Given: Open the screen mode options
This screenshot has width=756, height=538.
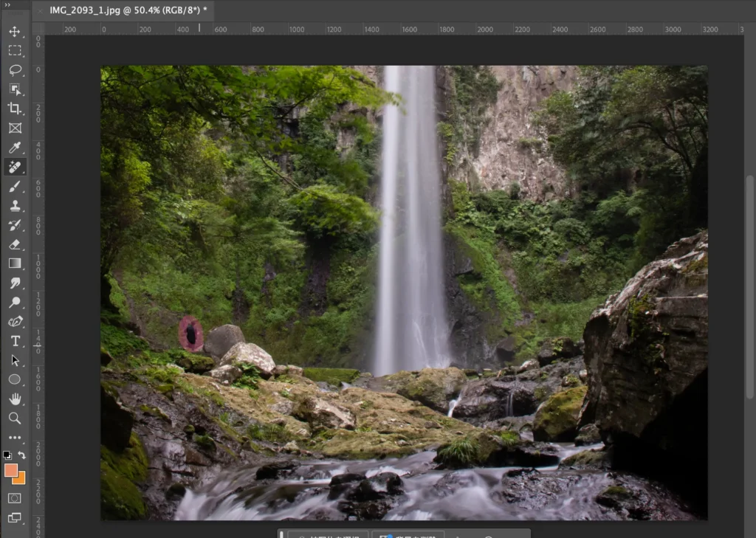Looking at the screenshot, I should [15, 518].
